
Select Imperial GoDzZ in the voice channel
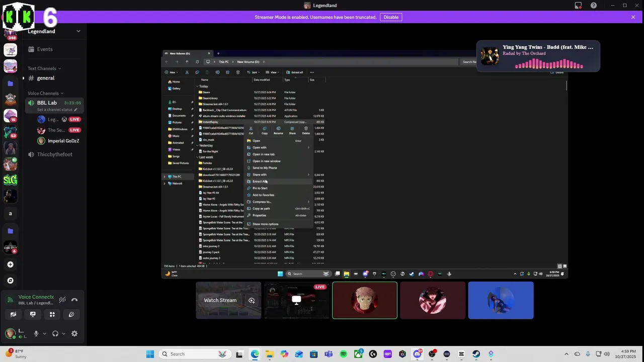(x=59, y=141)
